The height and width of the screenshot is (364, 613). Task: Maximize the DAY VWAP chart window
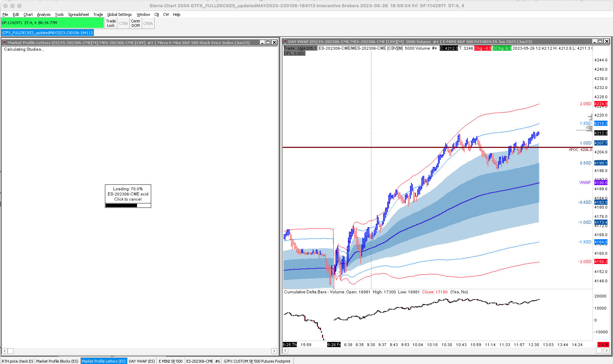601,41
